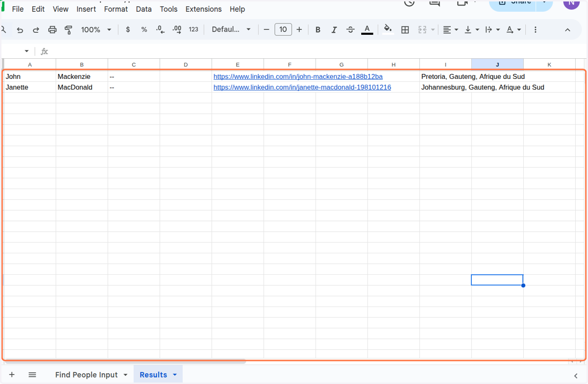Print the spreadsheet
The height and width of the screenshot is (384, 588).
52,30
